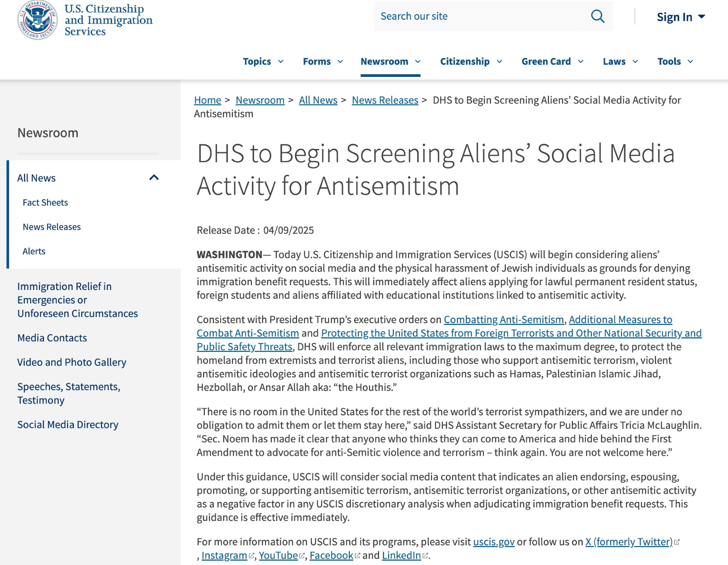Collapse the All News sidebar section
This screenshot has height=565, width=728.
[154, 178]
